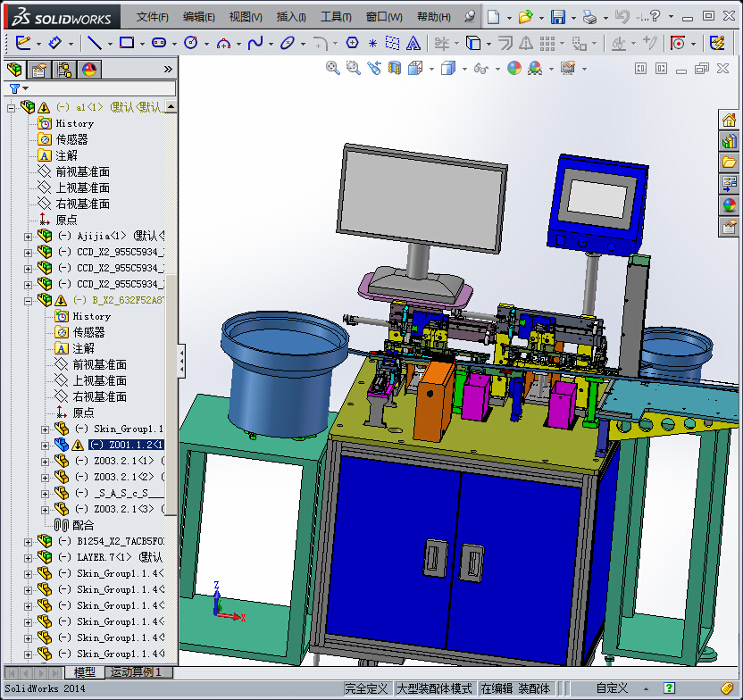Select the Z001.1.2<1> part in tree

[x=126, y=445]
